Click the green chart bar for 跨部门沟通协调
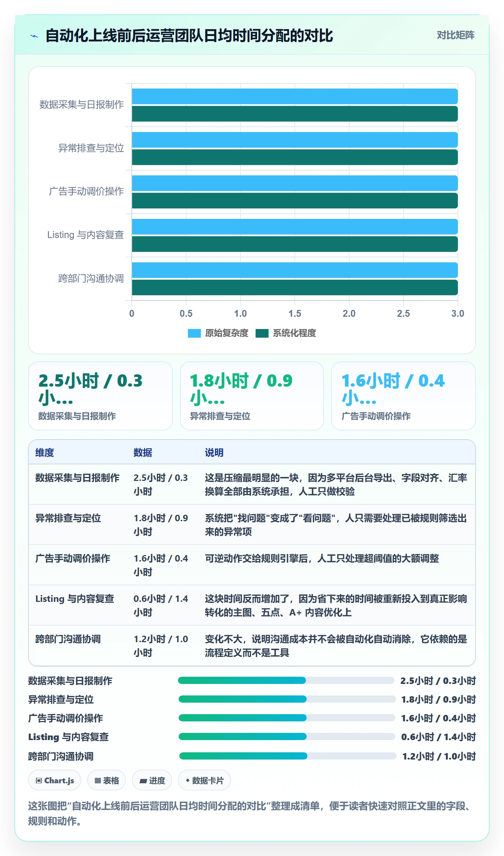Viewport: 504px width, 856px height. [x=295, y=288]
